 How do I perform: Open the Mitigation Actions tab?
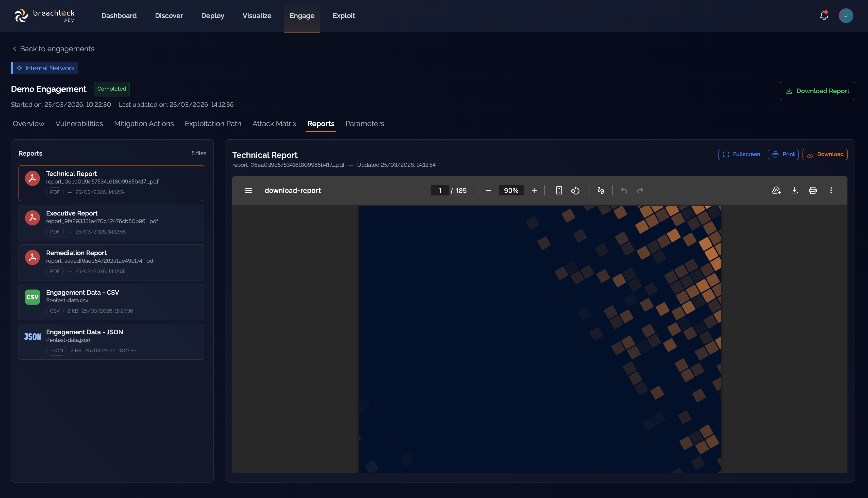(144, 123)
